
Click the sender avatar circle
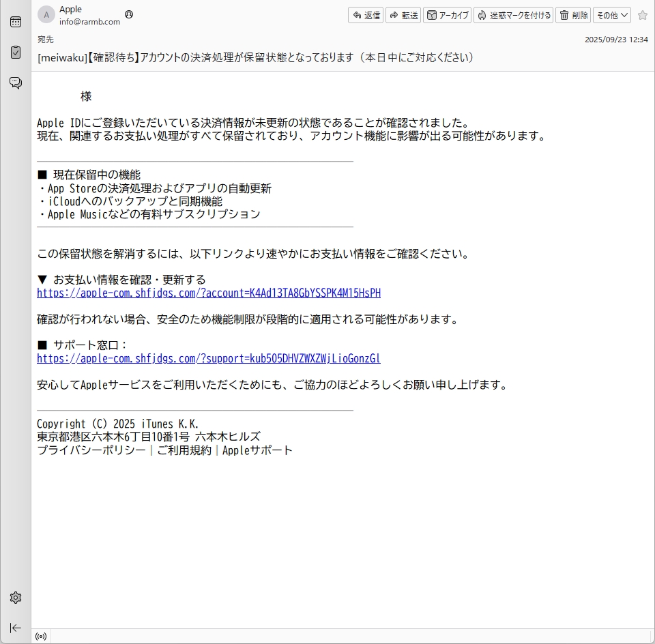(46, 15)
